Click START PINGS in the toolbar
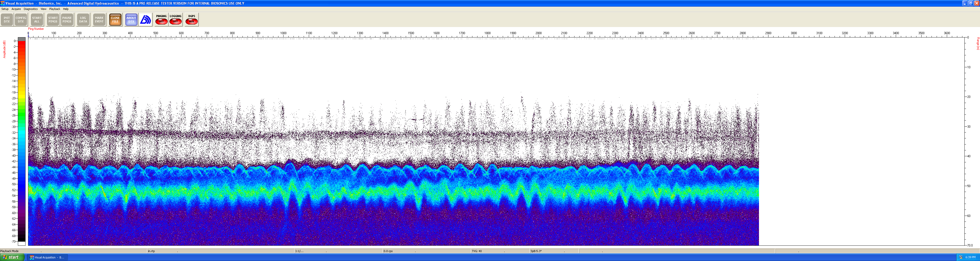The height and width of the screenshot is (261, 980). pos(53,20)
